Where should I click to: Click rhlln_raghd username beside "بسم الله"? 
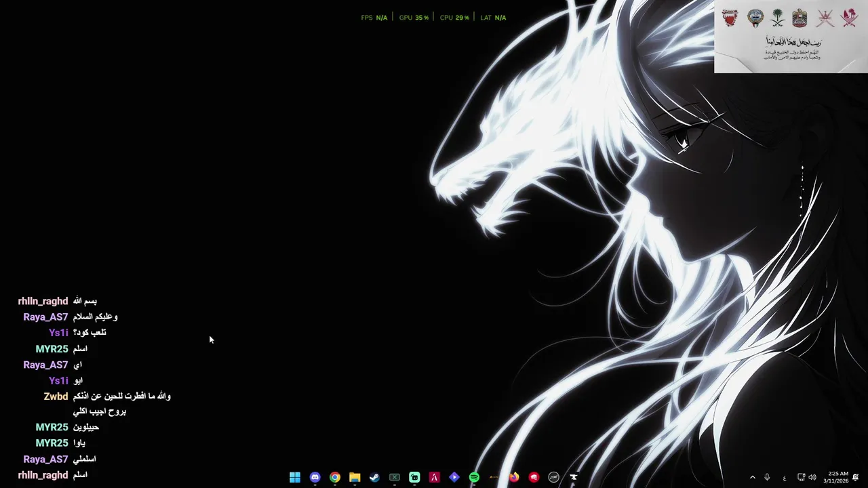point(43,301)
